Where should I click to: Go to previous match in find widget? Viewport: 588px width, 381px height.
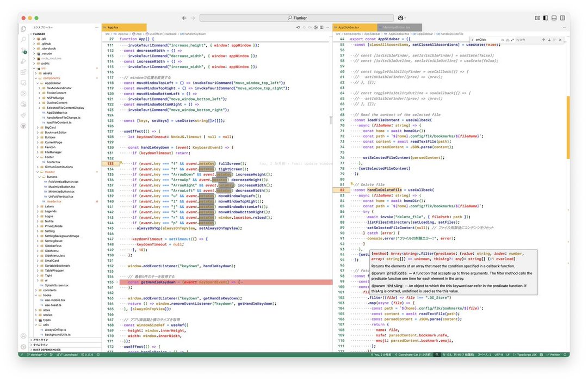click(543, 40)
